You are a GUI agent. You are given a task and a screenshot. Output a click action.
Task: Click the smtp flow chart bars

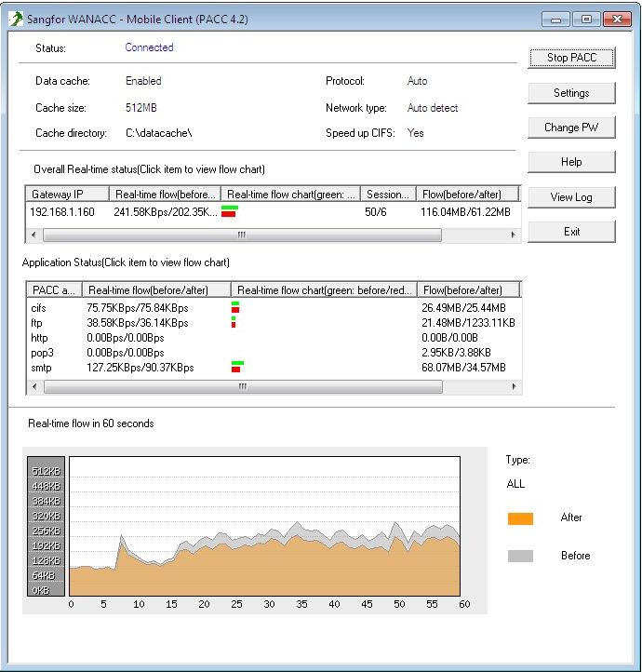(237, 367)
